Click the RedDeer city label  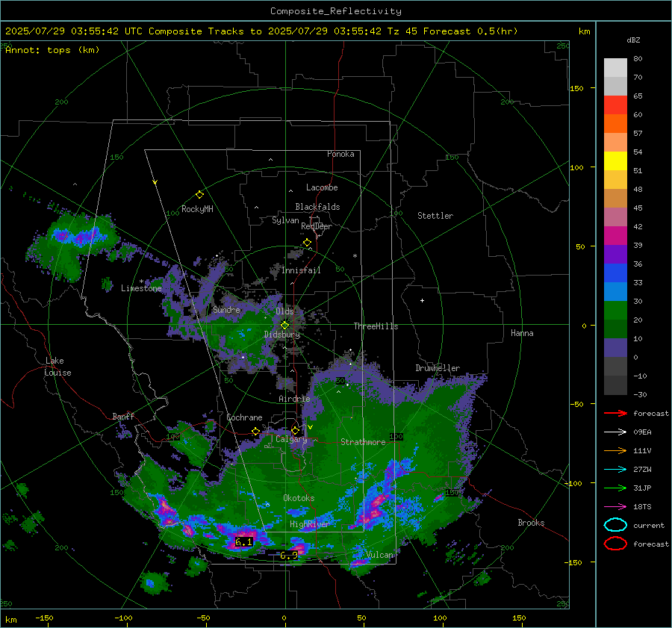point(317,226)
